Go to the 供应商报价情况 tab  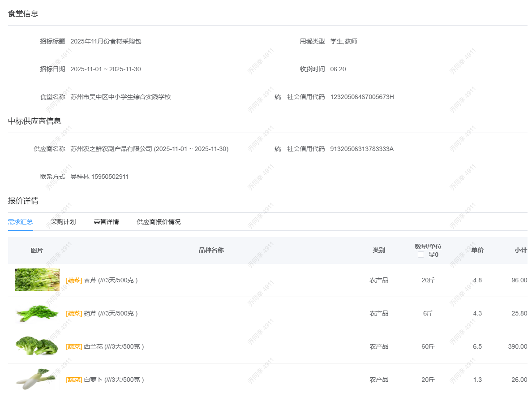[159, 222]
